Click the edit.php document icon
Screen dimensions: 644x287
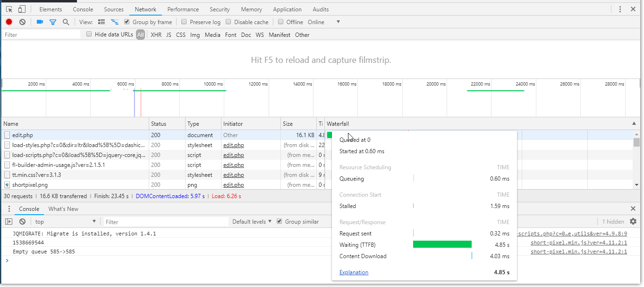(7, 135)
